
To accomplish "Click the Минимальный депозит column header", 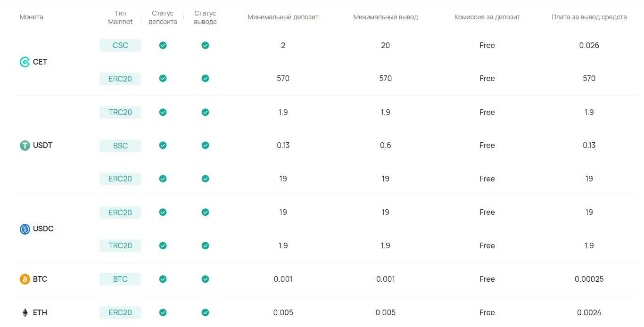I will point(283,17).
